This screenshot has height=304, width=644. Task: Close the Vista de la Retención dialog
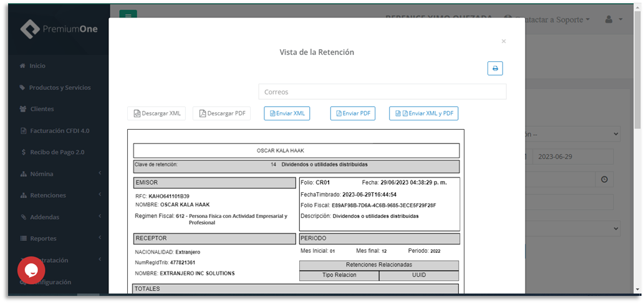coord(504,41)
